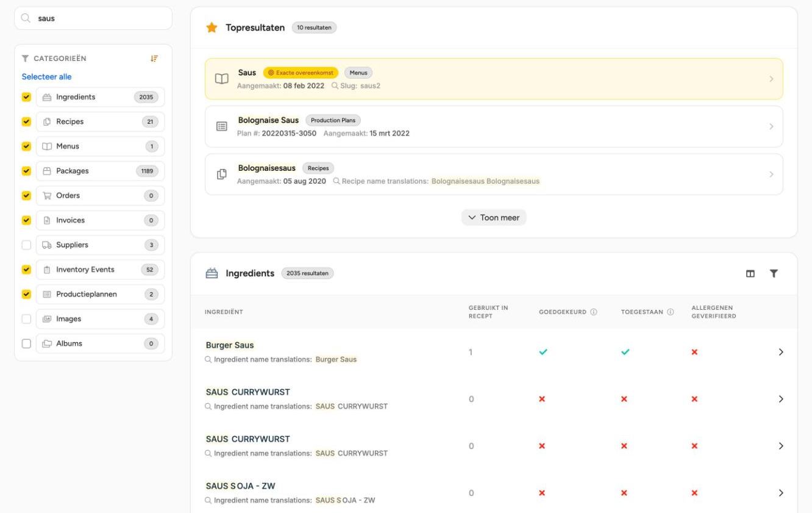Click the star icon beside Topresultaten
The height and width of the screenshot is (513, 812).
click(212, 27)
